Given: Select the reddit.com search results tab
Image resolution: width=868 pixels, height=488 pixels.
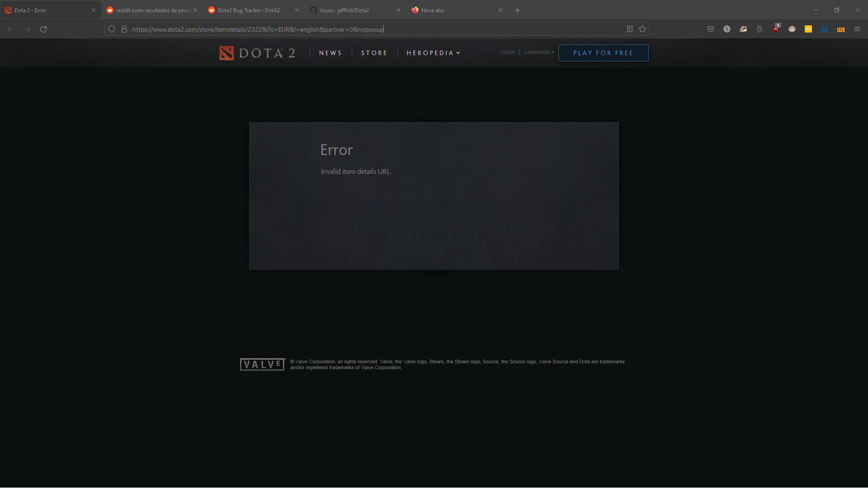Looking at the screenshot, I should pyautogui.click(x=149, y=9).
